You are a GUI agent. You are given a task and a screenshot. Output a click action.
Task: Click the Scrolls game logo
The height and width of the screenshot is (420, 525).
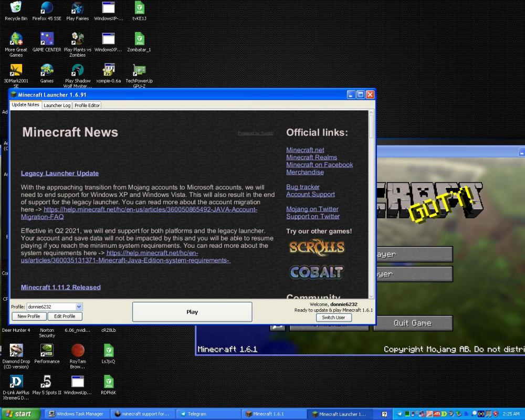317,247
